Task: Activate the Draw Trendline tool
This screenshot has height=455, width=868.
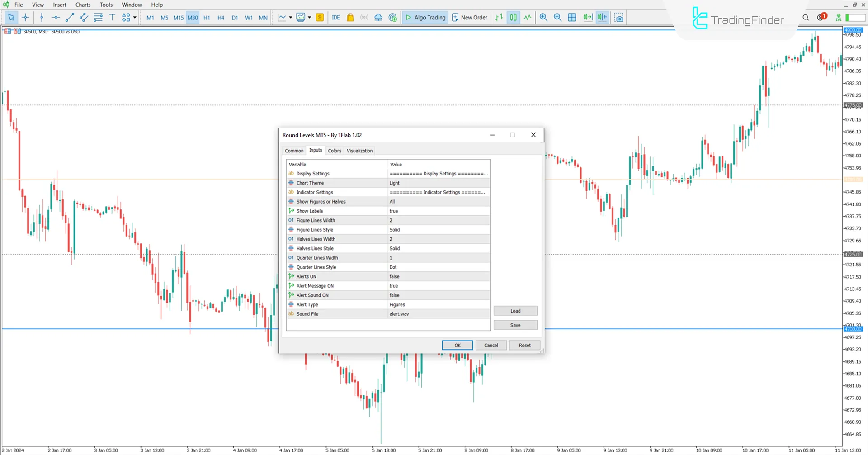Action: click(x=70, y=17)
